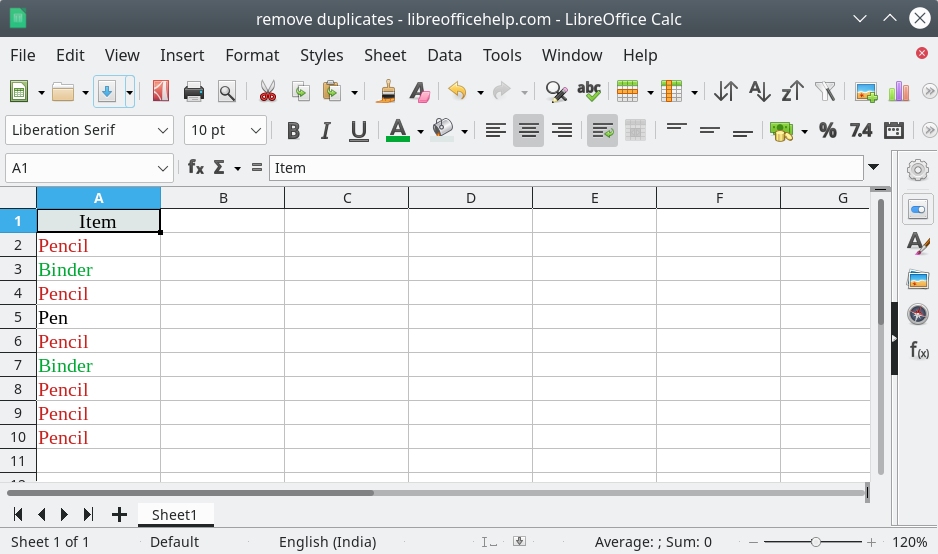Open the Function Wizard fx icon
The image size is (938, 554).
196,168
